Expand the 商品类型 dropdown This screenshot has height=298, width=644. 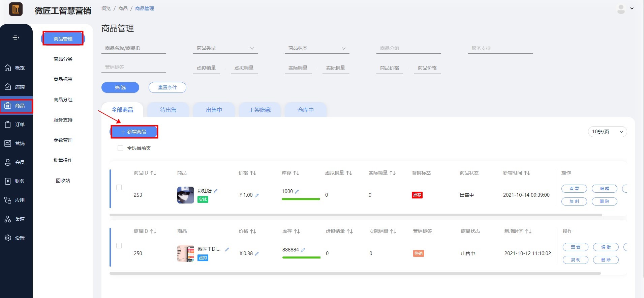(x=225, y=48)
